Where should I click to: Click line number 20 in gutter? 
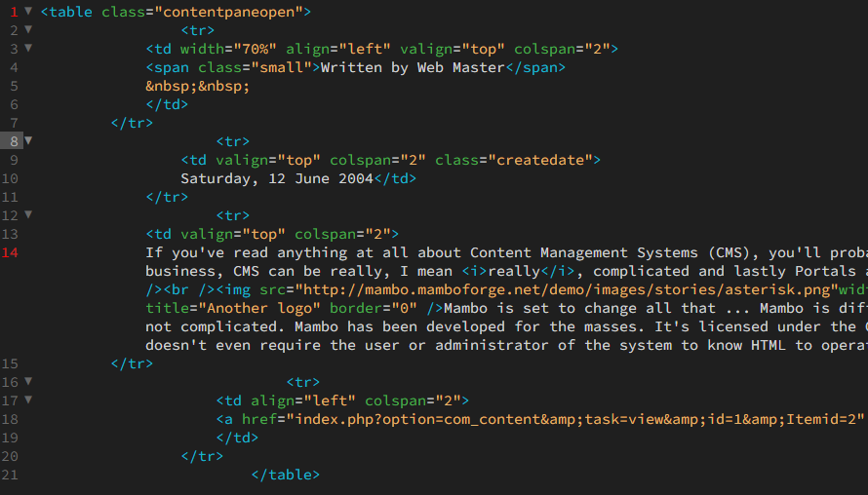coord(10,456)
